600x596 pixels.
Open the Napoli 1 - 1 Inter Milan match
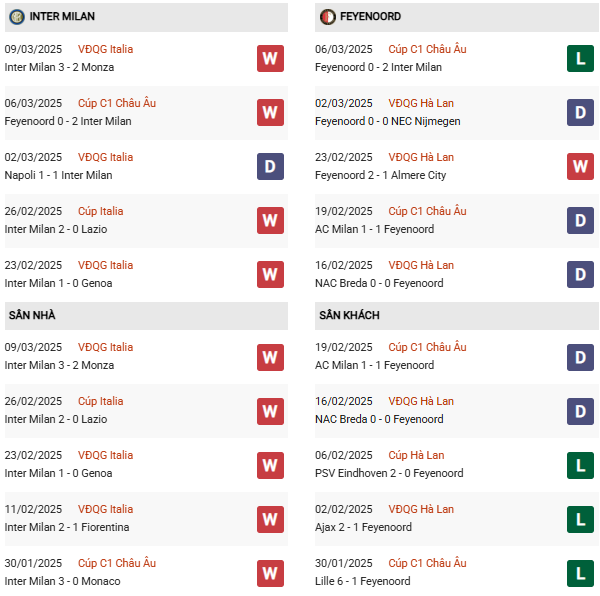point(58,175)
